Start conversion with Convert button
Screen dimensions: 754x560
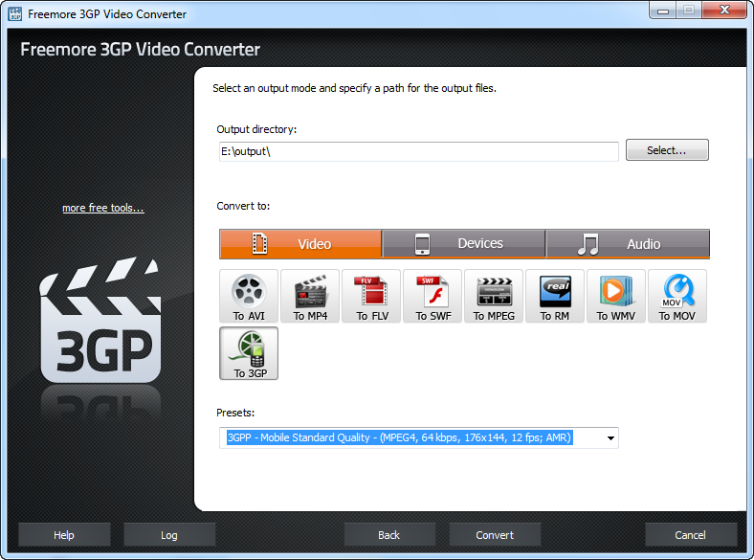[x=495, y=535]
